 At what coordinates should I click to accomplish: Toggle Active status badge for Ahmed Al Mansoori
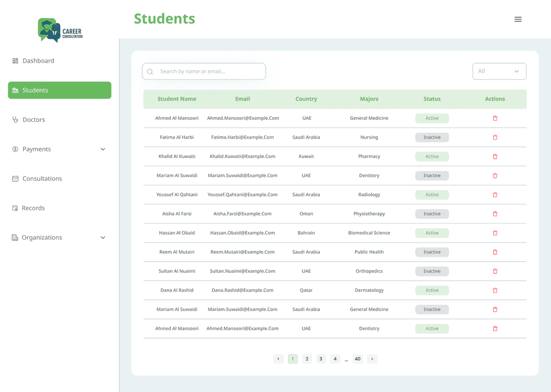(x=432, y=118)
